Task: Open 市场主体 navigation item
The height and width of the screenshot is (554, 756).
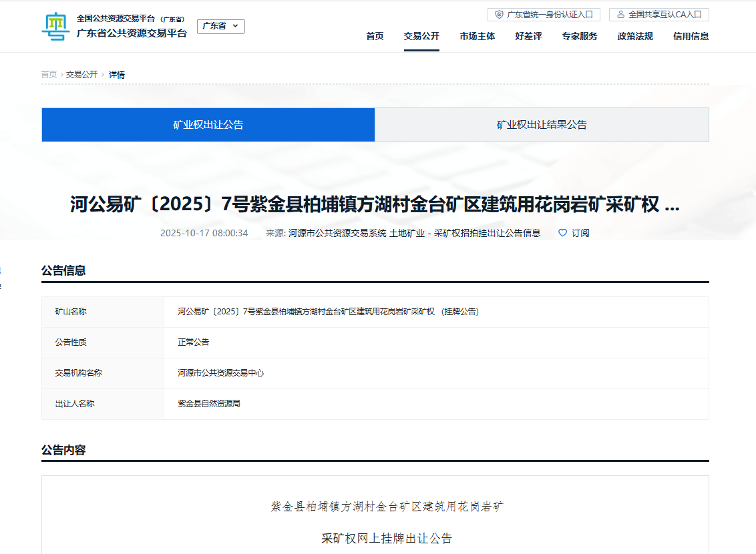Action: click(x=478, y=36)
